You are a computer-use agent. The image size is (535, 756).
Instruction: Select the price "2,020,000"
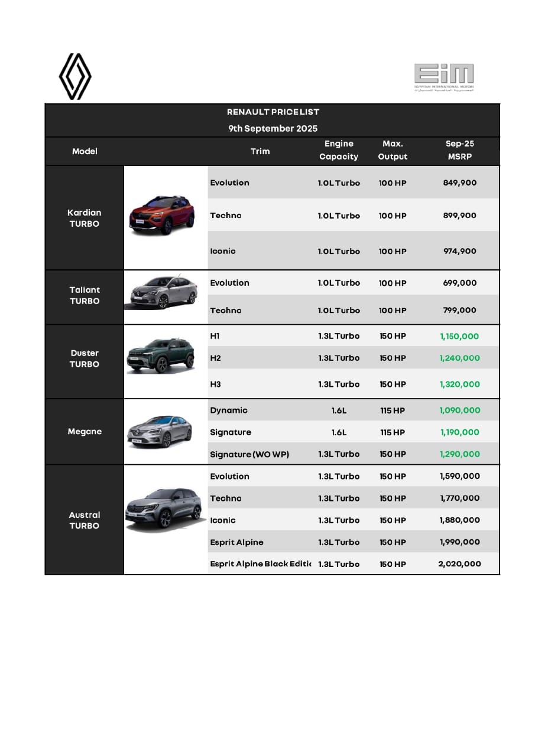point(460,564)
